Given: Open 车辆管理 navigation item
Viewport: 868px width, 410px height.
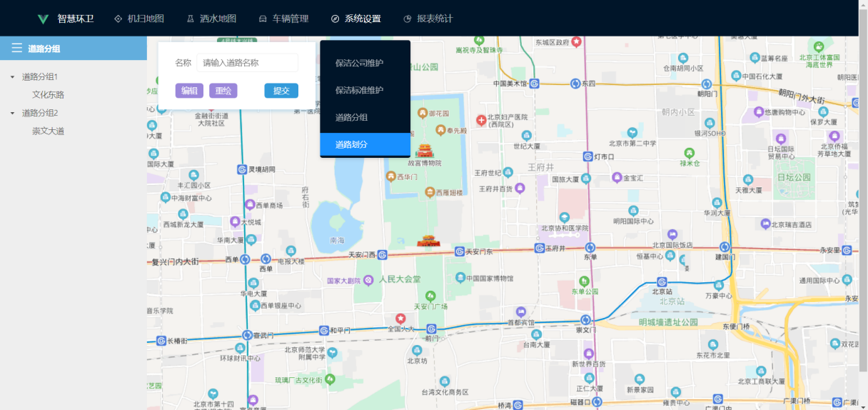Looking at the screenshot, I should (283, 19).
